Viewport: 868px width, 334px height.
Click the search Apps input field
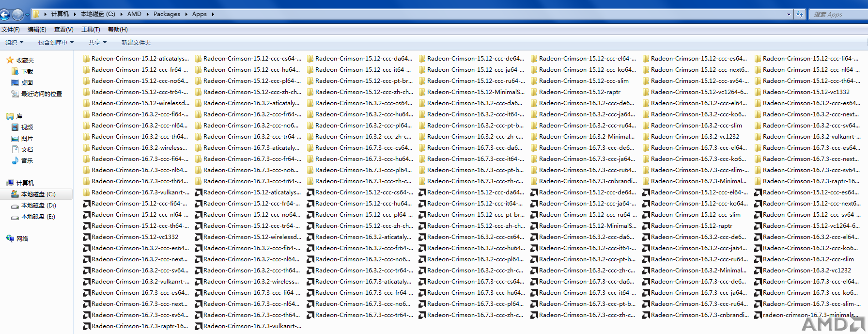[x=838, y=15]
